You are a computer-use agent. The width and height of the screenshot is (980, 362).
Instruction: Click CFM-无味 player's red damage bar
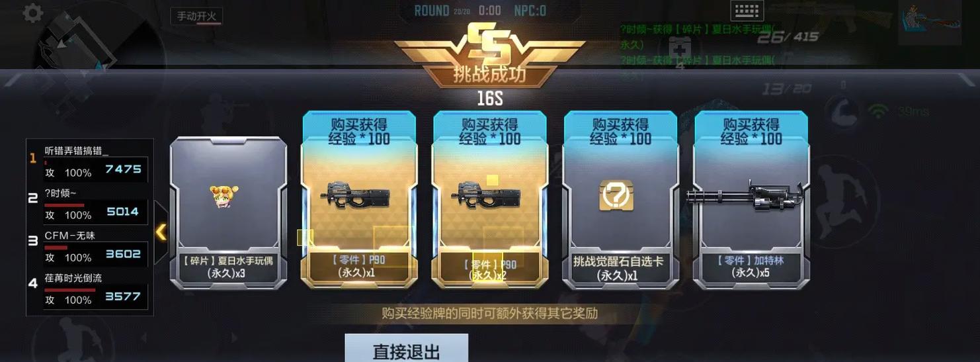pos(56,247)
